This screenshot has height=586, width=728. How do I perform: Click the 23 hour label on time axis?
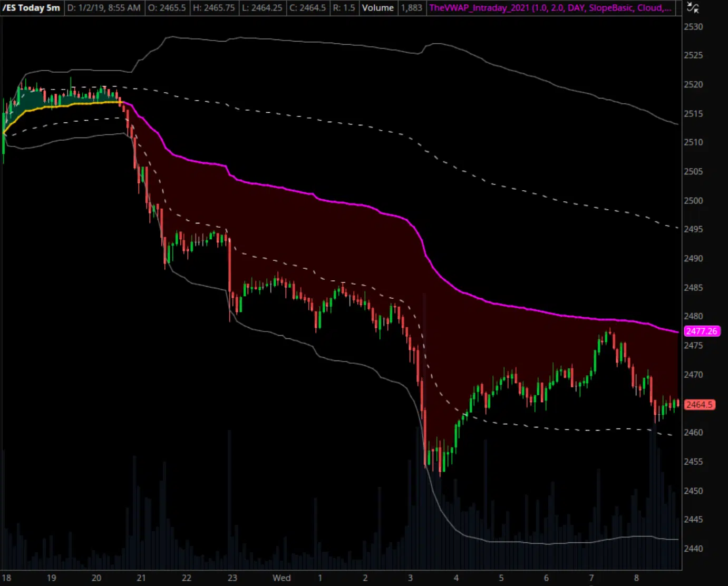(232, 578)
